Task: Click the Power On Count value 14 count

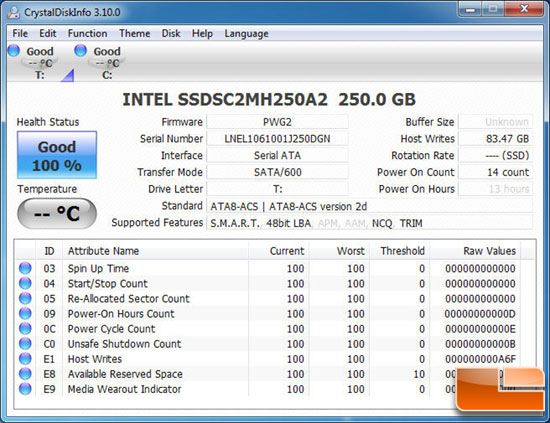Action: coord(496,172)
